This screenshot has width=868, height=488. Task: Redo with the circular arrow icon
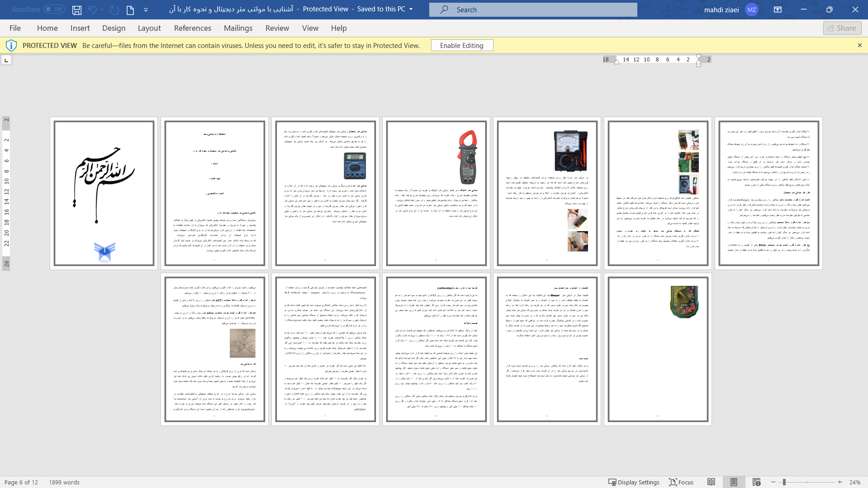tap(114, 9)
